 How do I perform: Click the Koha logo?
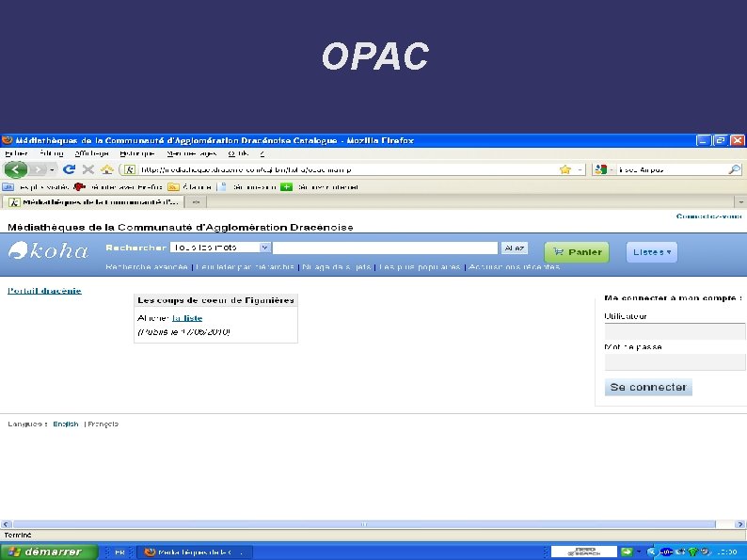(x=49, y=250)
